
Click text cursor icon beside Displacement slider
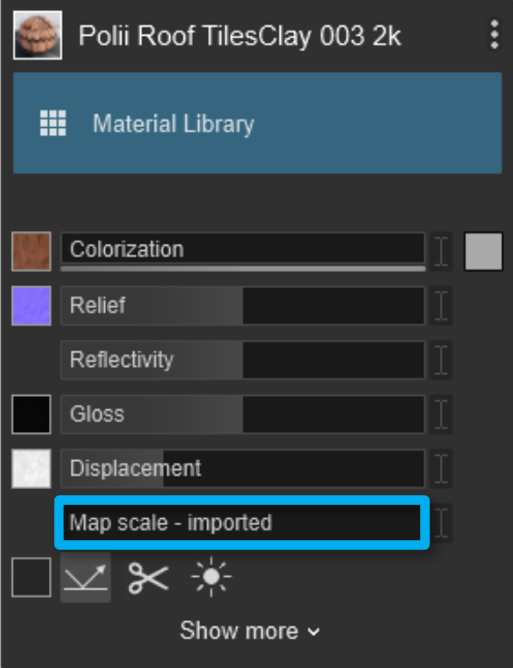click(441, 468)
